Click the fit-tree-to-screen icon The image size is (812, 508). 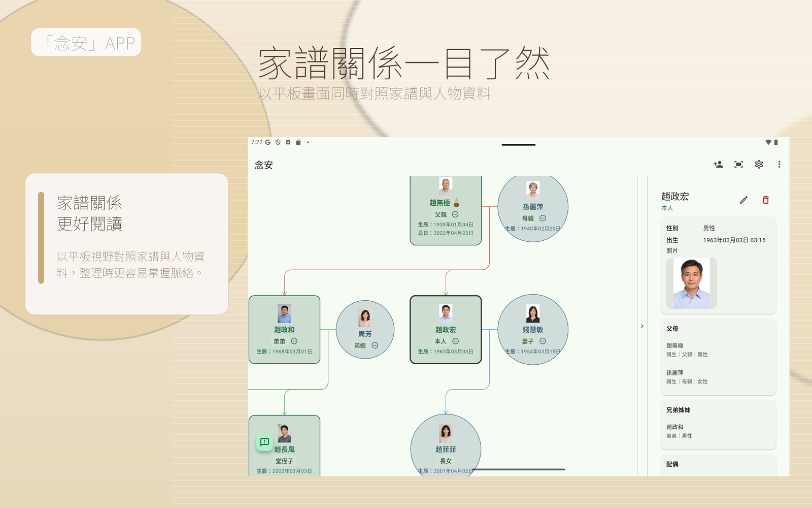coord(738,164)
